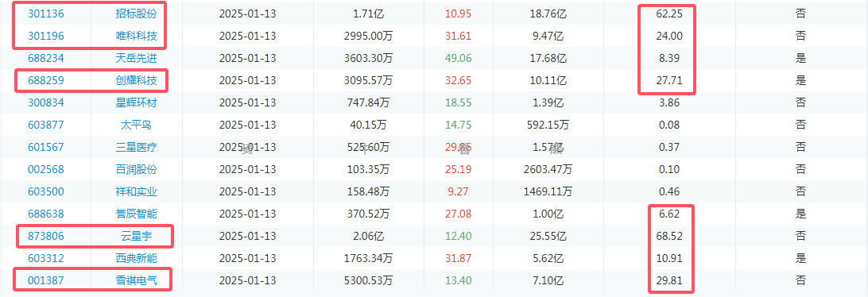This screenshot has width=868, height=297.
Task: Open 太平鸟 stock page
Action: coord(136,125)
